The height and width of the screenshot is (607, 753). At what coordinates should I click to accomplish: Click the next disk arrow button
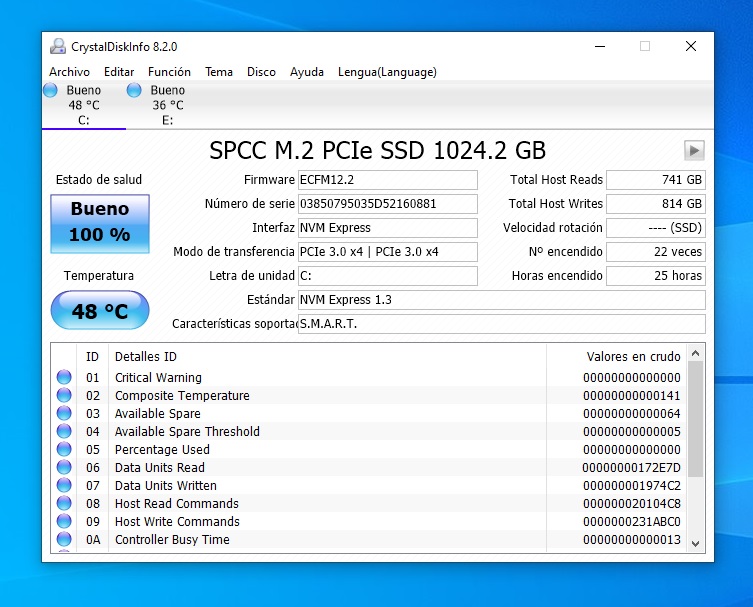tap(694, 150)
